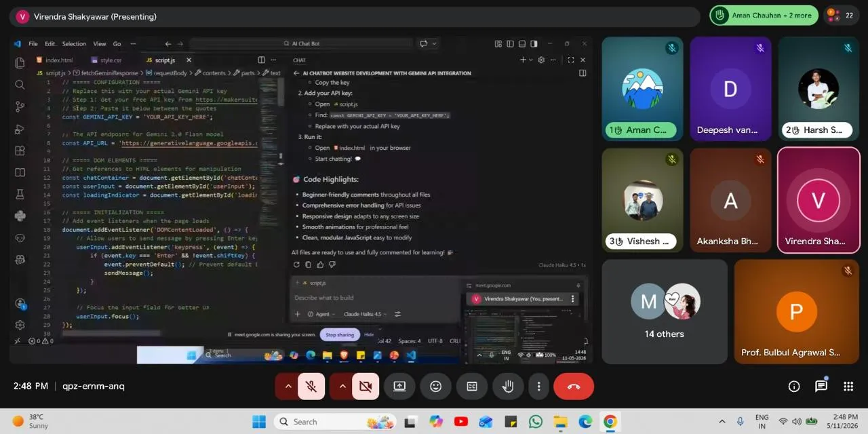Mark the chat response with thumbs down
The height and width of the screenshot is (434, 868).
[332, 264]
